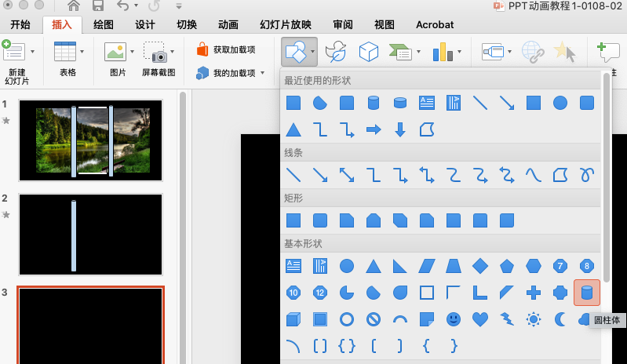Switch to the 绘图 tab

click(x=103, y=25)
